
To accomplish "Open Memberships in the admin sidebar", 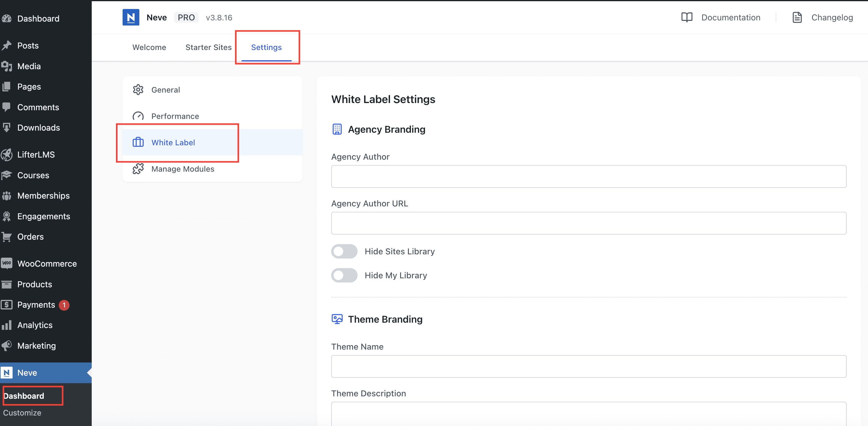I will 43,196.
